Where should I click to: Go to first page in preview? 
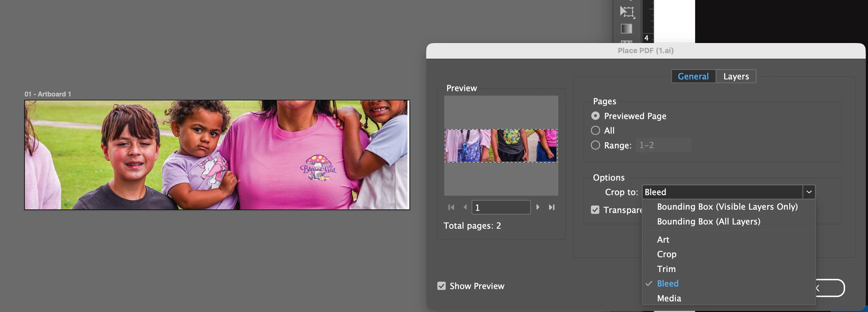click(x=451, y=207)
